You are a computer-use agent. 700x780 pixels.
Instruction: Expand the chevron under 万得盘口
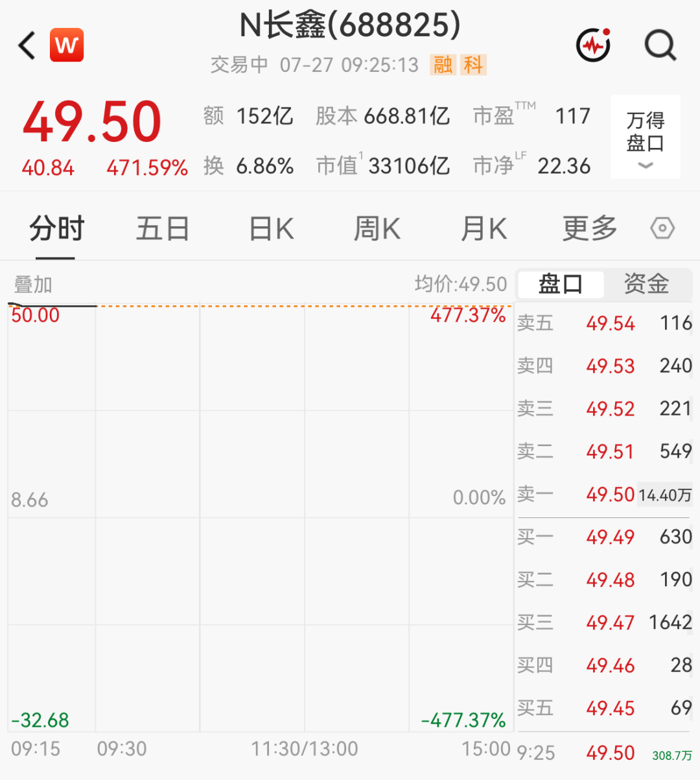click(646, 165)
